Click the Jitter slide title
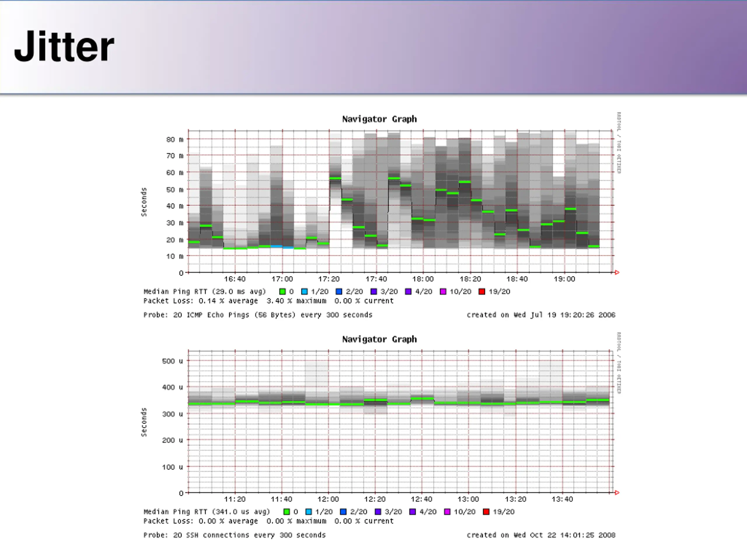 point(64,46)
